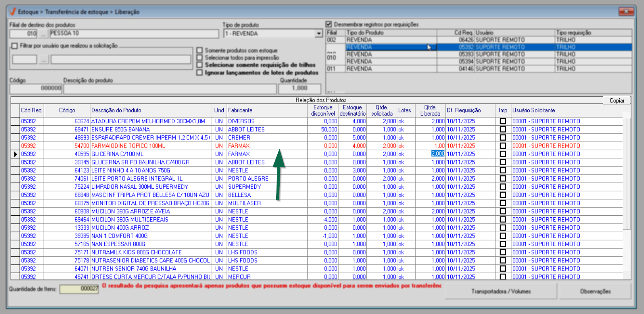The width and height of the screenshot is (644, 314).
Task: Enable Somente produtos com estoque
Action: pos(200,50)
